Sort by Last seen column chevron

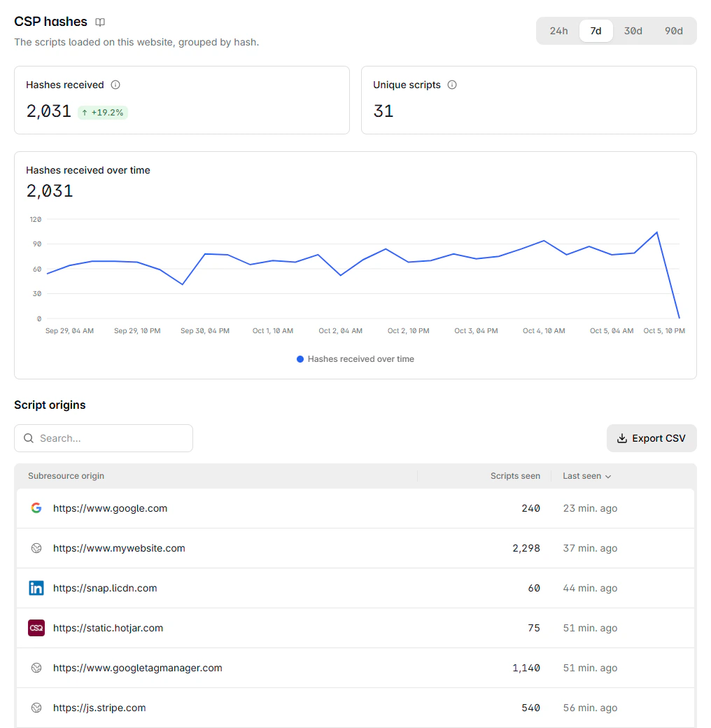(608, 477)
